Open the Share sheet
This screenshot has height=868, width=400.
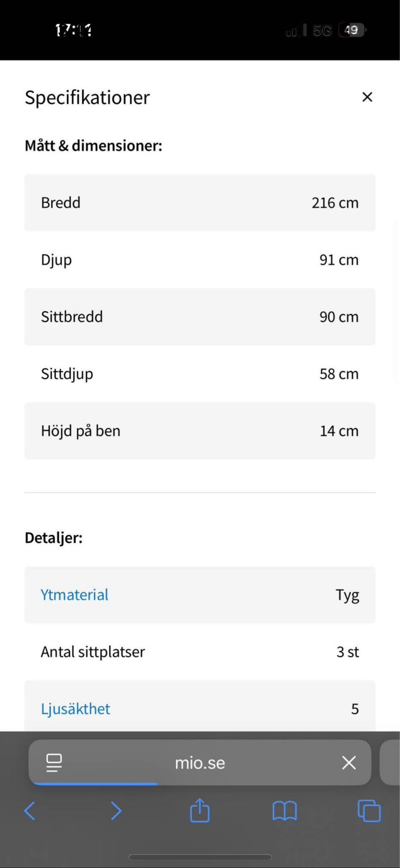pos(200,810)
